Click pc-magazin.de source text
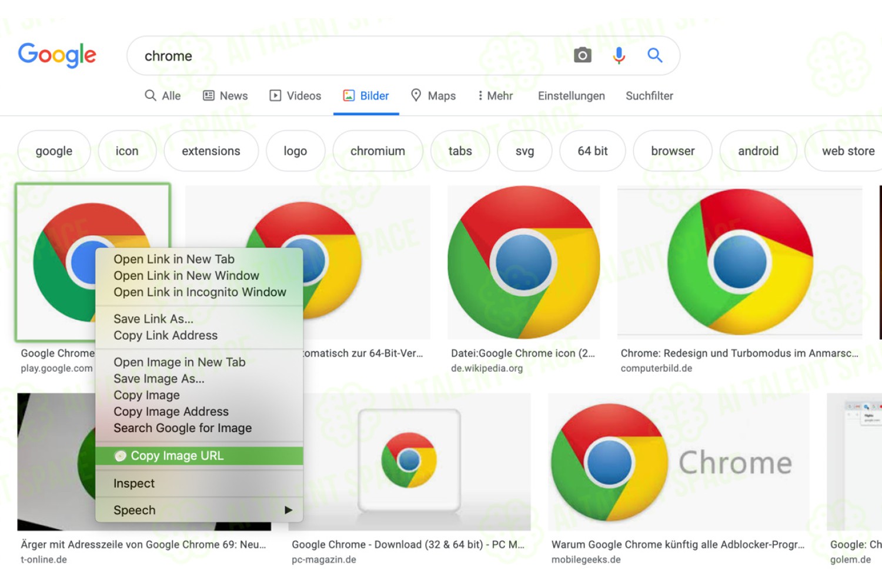This screenshot has width=882, height=588. pyautogui.click(x=324, y=560)
